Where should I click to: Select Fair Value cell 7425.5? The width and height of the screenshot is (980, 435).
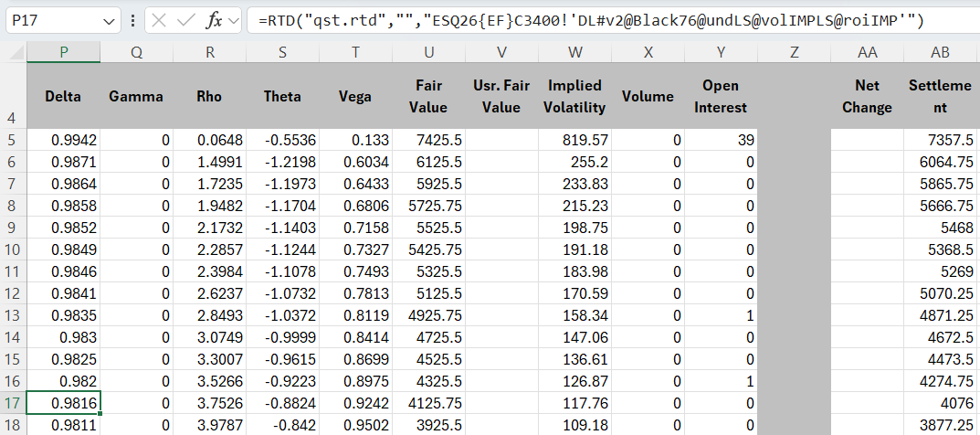point(428,140)
